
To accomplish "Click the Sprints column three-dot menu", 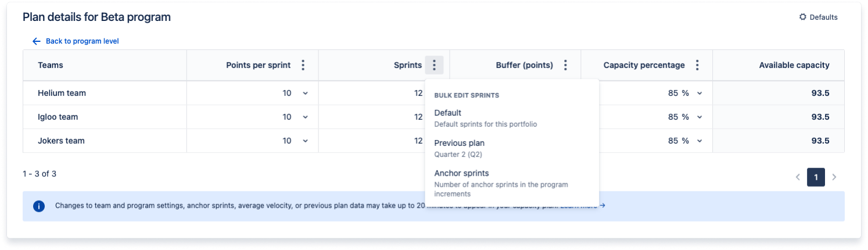I will 434,65.
